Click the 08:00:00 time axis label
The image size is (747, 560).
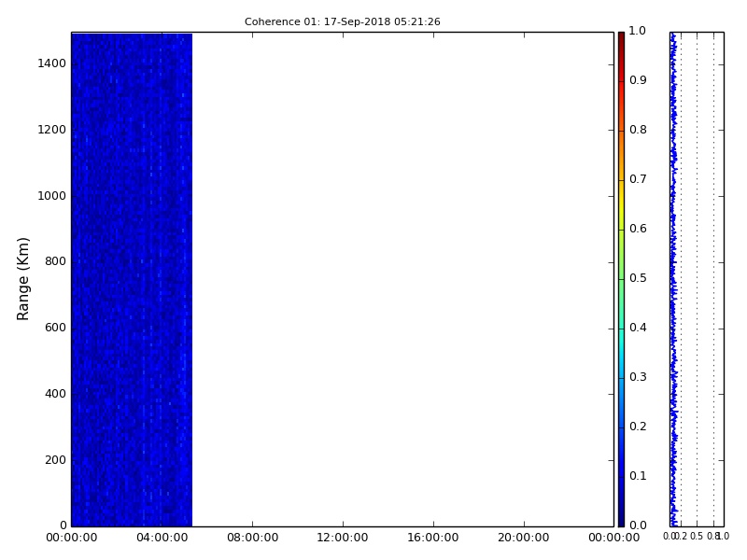tap(252, 538)
